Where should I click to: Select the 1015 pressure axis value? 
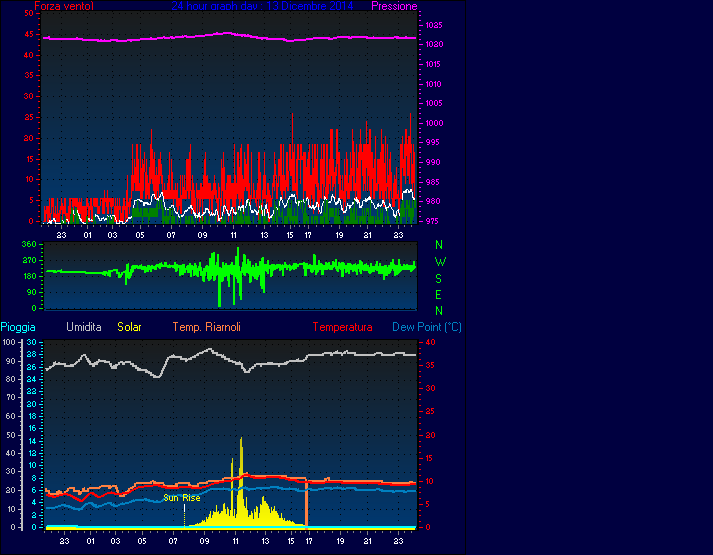[434, 64]
